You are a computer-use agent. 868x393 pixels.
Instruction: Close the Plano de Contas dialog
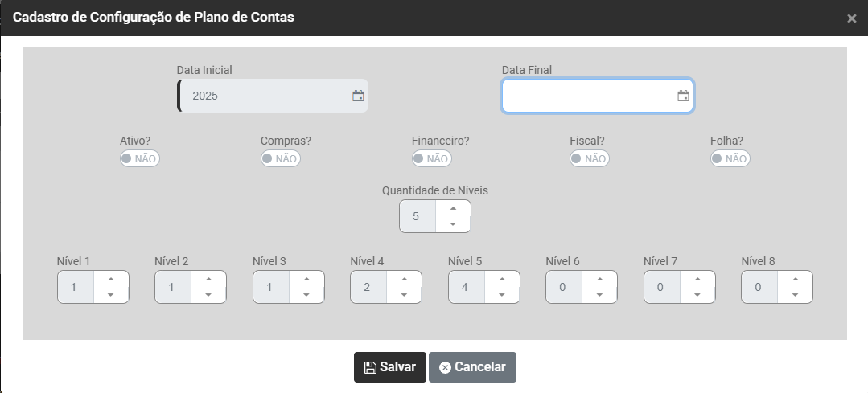tap(851, 18)
